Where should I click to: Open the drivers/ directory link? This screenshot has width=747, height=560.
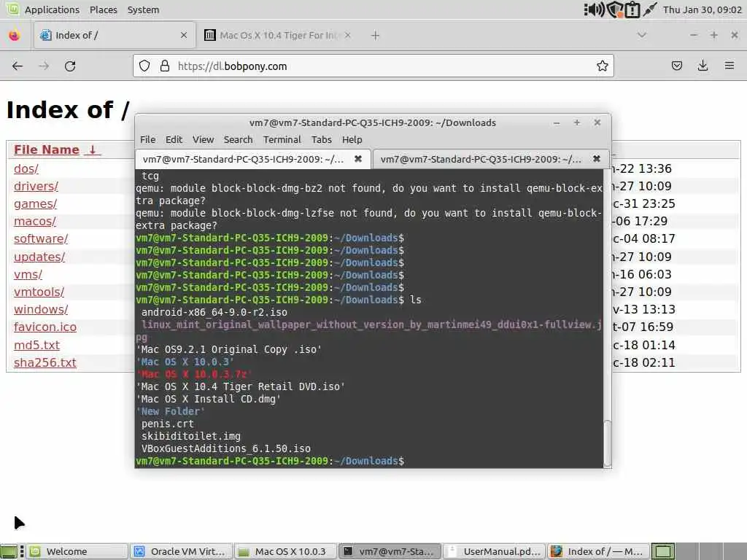36,186
